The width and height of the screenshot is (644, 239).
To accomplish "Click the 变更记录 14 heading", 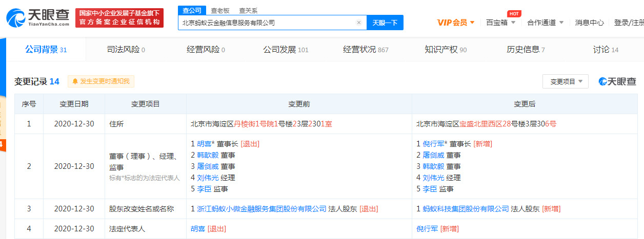I will [x=37, y=81].
